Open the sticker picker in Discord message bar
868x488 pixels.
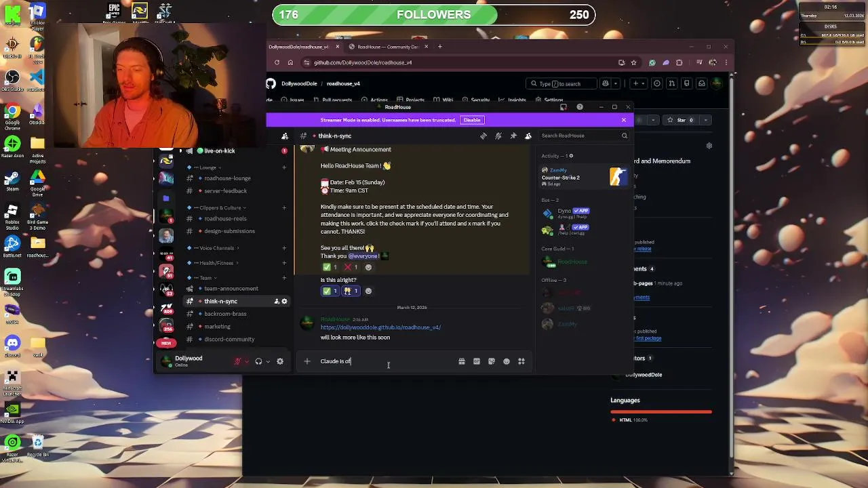click(x=492, y=361)
